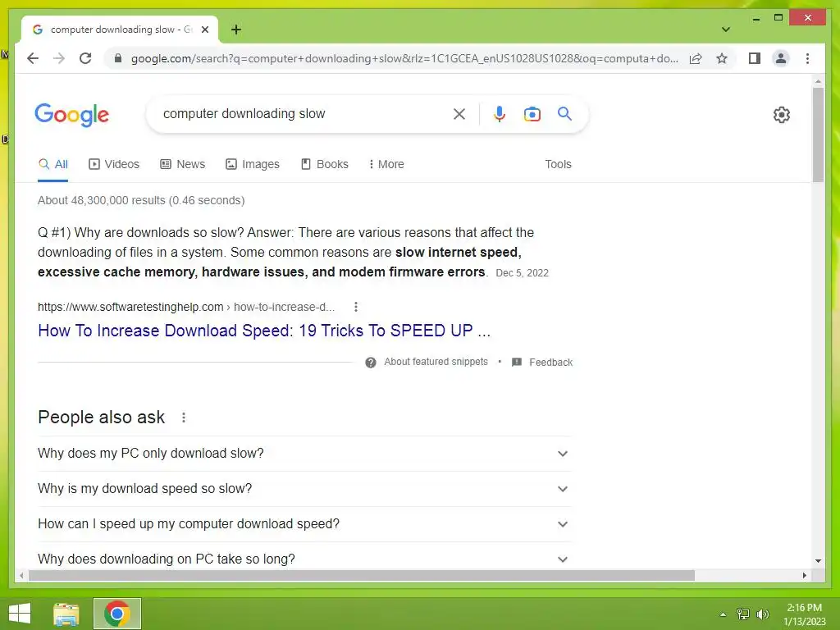840x630 pixels.
Task: Click the 'About 48,300,000 results' text
Action: tap(141, 200)
